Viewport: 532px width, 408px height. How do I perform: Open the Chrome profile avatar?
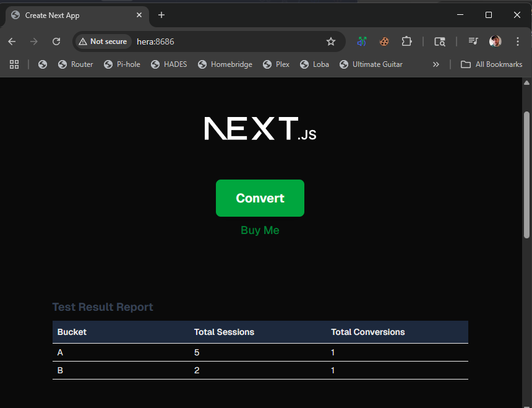point(496,41)
